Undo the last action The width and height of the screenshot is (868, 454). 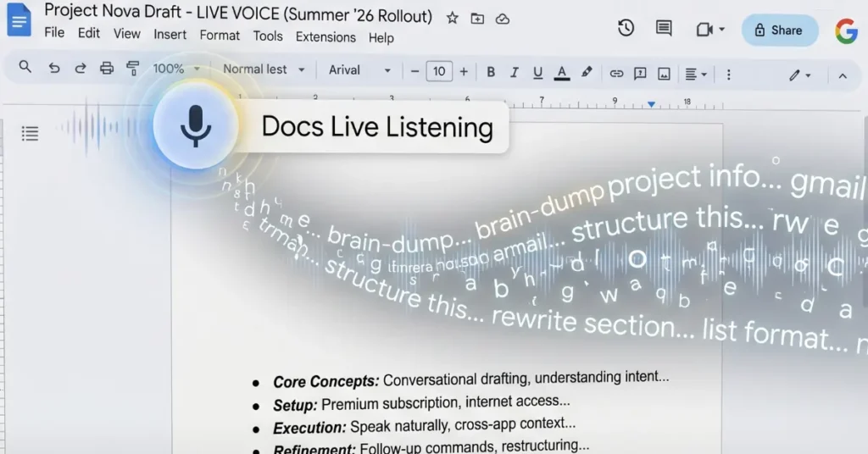click(53, 68)
